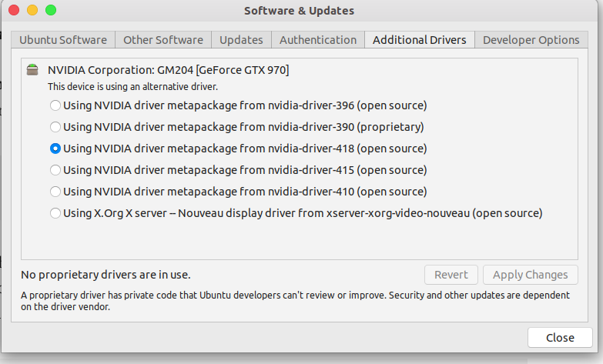
Task: Choose the nvidia-driver-418 radio button
Action: 55,148
